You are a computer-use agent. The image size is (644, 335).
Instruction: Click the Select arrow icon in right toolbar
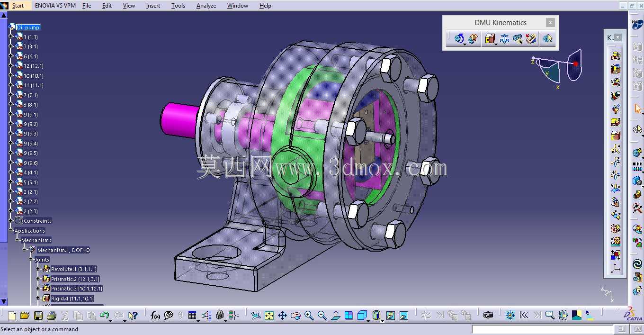coord(637,109)
